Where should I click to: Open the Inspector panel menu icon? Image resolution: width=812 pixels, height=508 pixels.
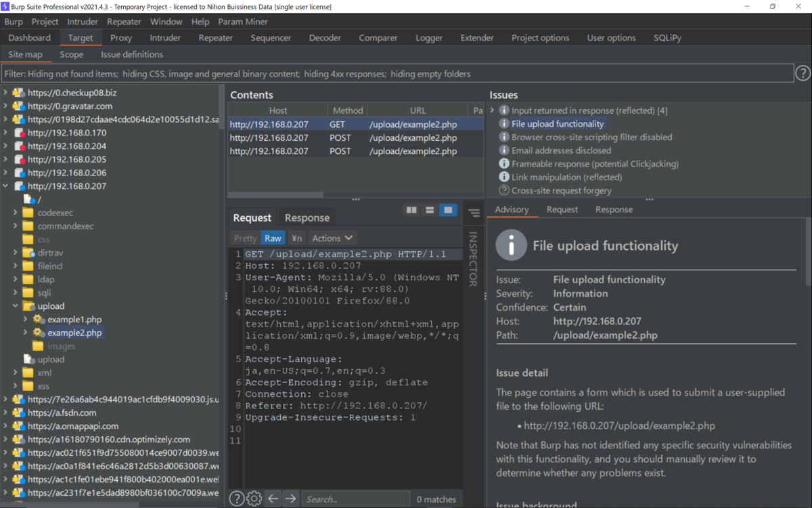[x=474, y=213]
